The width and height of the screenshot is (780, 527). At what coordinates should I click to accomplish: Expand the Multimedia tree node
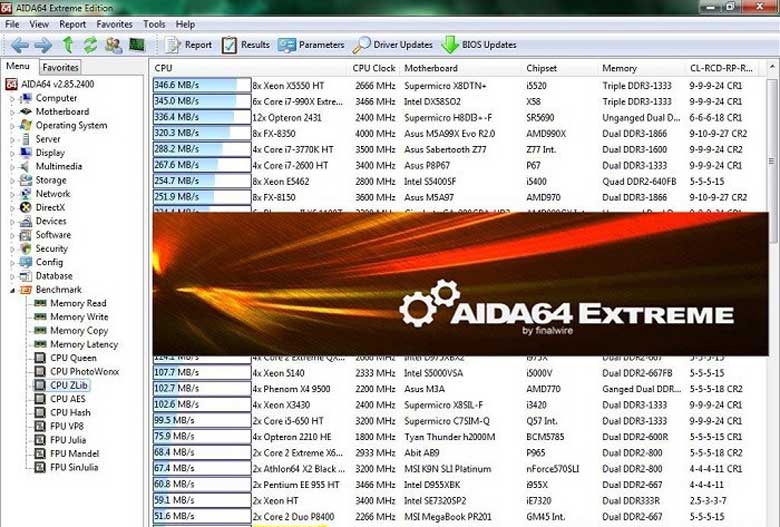pos(12,167)
